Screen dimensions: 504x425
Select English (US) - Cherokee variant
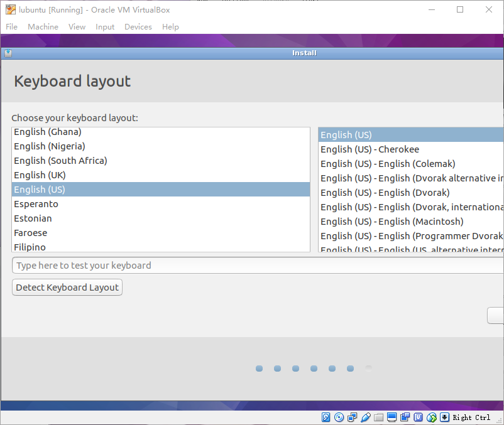pyautogui.click(x=370, y=149)
